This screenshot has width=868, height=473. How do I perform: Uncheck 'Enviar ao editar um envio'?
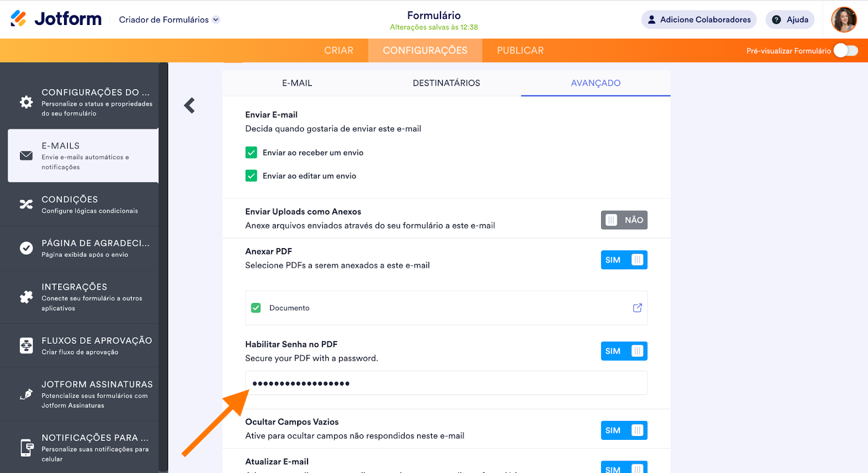pos(251,176)
